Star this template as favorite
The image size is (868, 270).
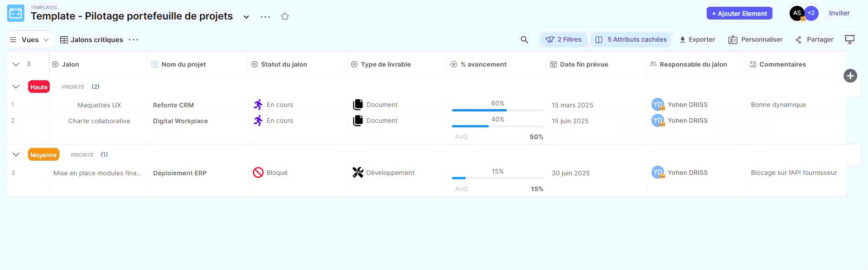pos(285,17)
